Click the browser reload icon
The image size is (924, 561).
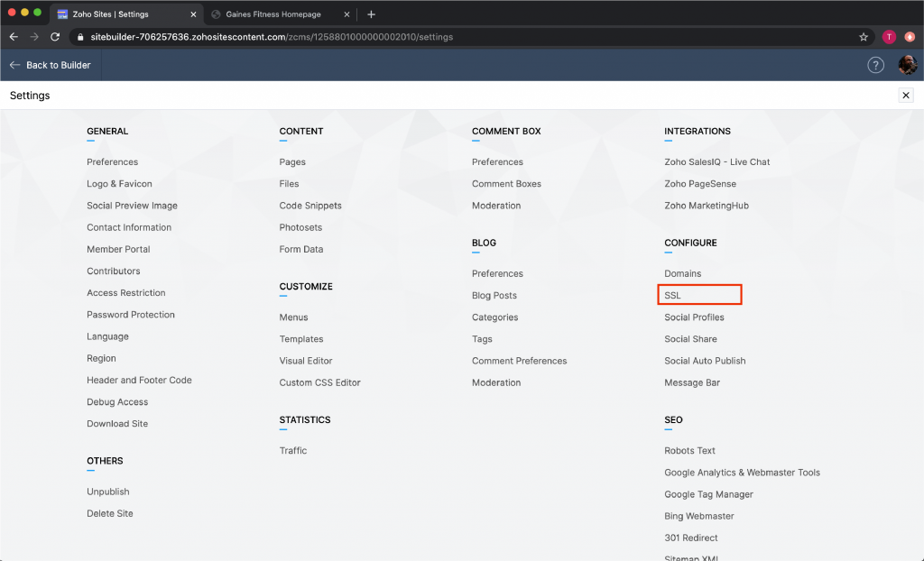coord(55,37)
